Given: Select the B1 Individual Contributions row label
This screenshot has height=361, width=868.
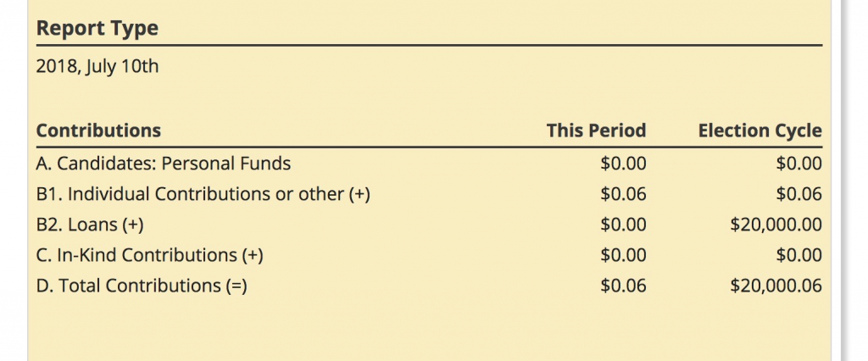Looking at the screenshot, I should click(x=203, y=194).
